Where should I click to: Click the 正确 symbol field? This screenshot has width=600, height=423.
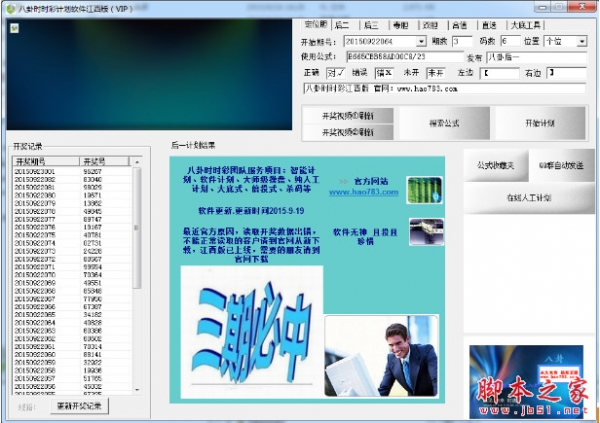(x=336, y=73)
